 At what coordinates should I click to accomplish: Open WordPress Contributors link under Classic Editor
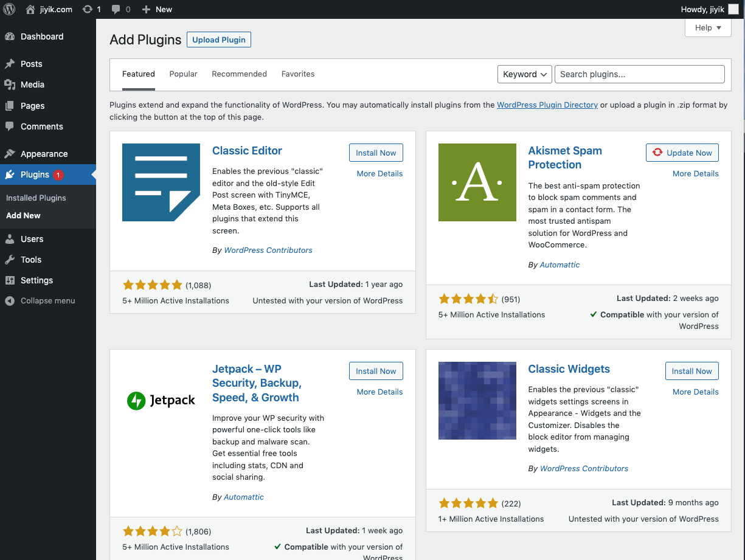(268, 250)
